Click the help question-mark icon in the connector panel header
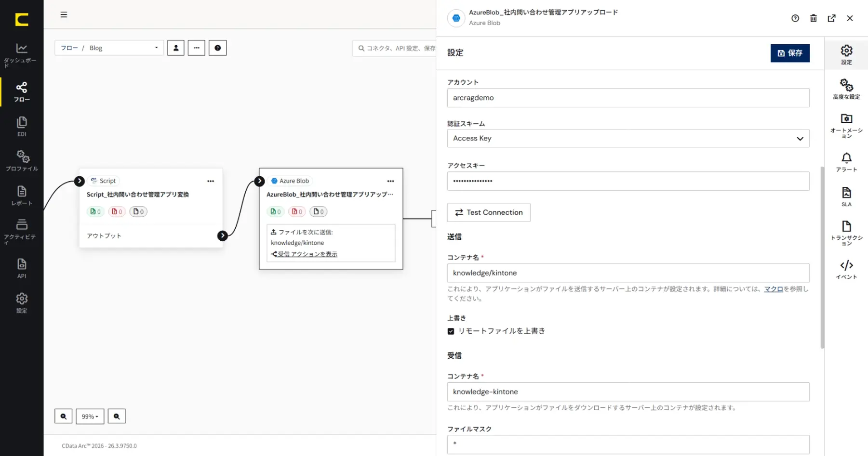 coord(795,18)
